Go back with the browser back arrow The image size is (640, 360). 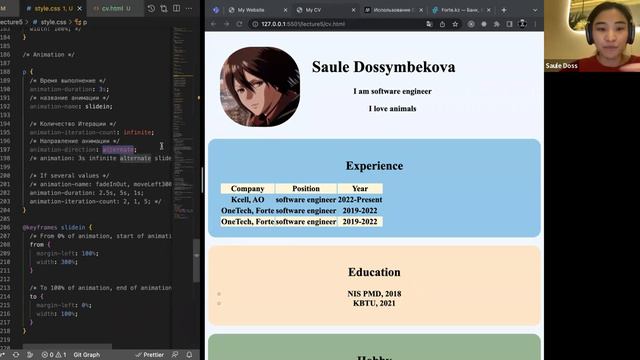pos(213,24)
